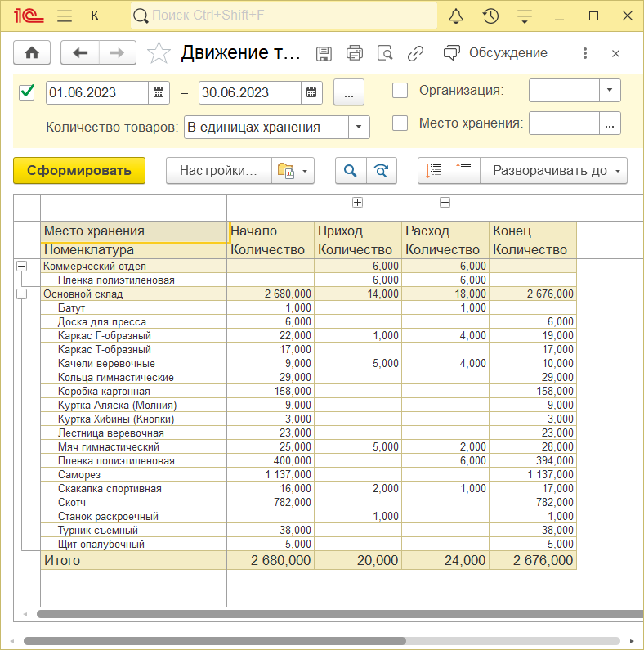Open the three-dot more actions menu
Viewport: 644px width, 650px height.
pos(584,53)
